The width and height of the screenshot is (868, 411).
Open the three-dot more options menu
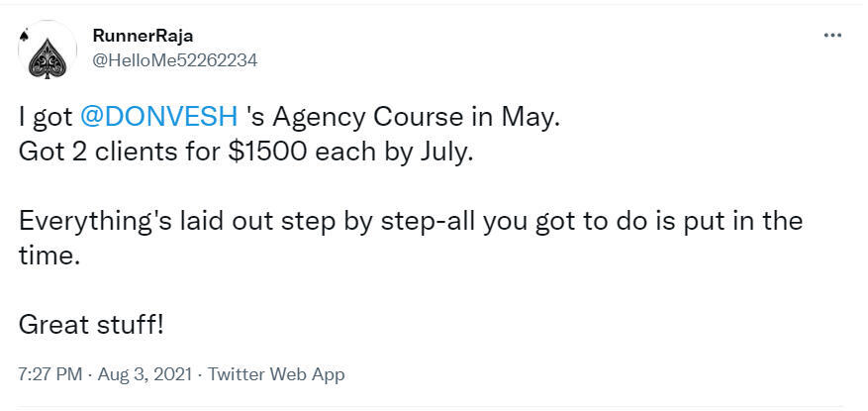(832, 36)
